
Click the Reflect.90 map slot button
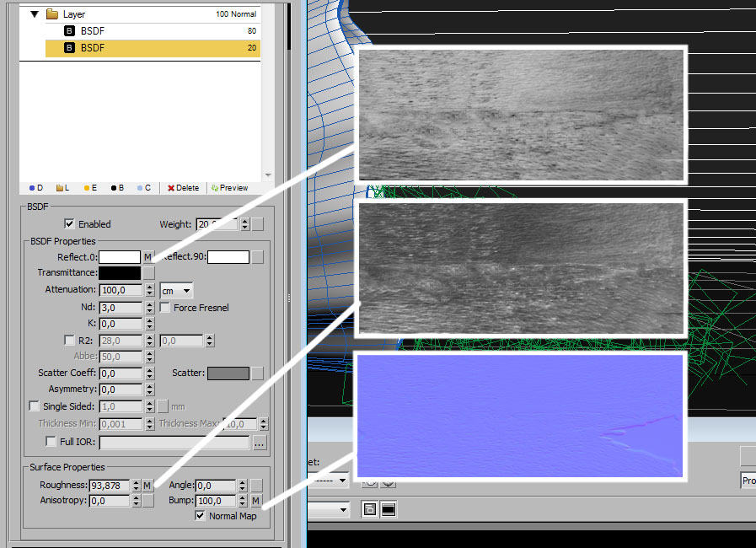[258, 257]
